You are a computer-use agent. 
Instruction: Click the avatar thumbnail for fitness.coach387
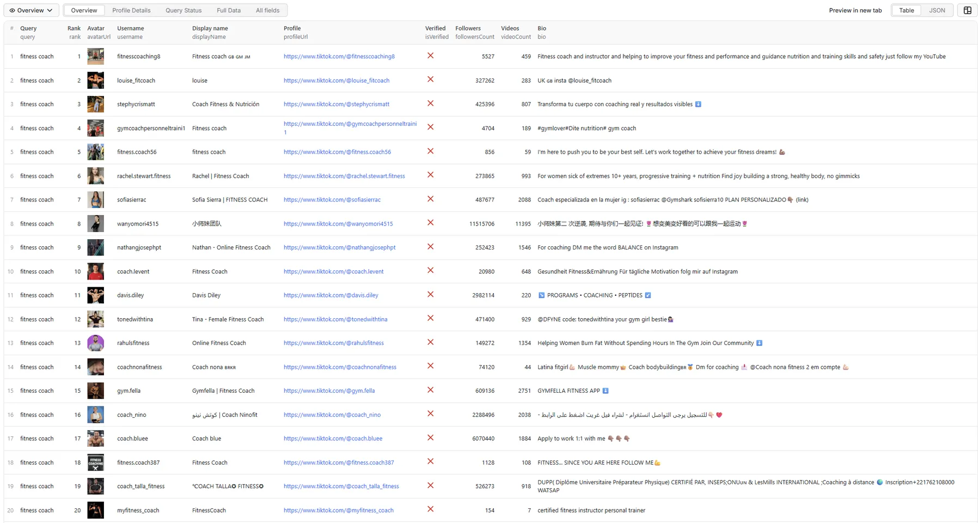pos(95,463)
